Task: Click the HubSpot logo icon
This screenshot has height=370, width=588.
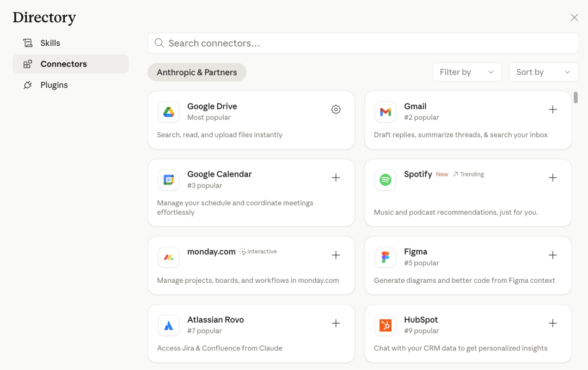Action: (385, 325)
